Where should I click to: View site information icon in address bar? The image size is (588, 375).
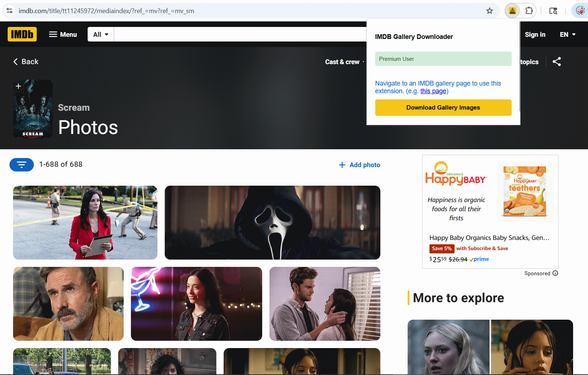pos(10,11)
